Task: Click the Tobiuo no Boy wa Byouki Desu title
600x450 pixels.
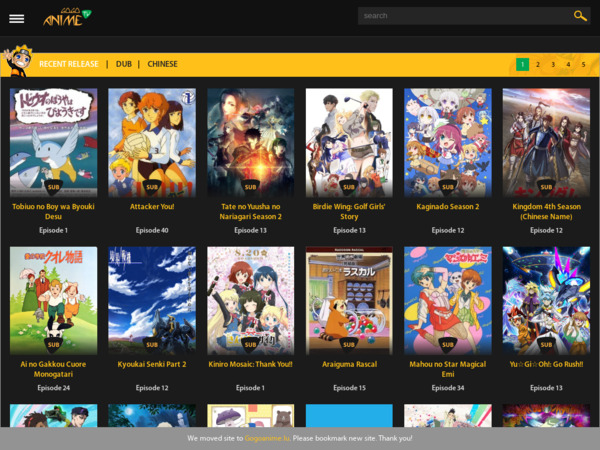Action: pos(53,211)
